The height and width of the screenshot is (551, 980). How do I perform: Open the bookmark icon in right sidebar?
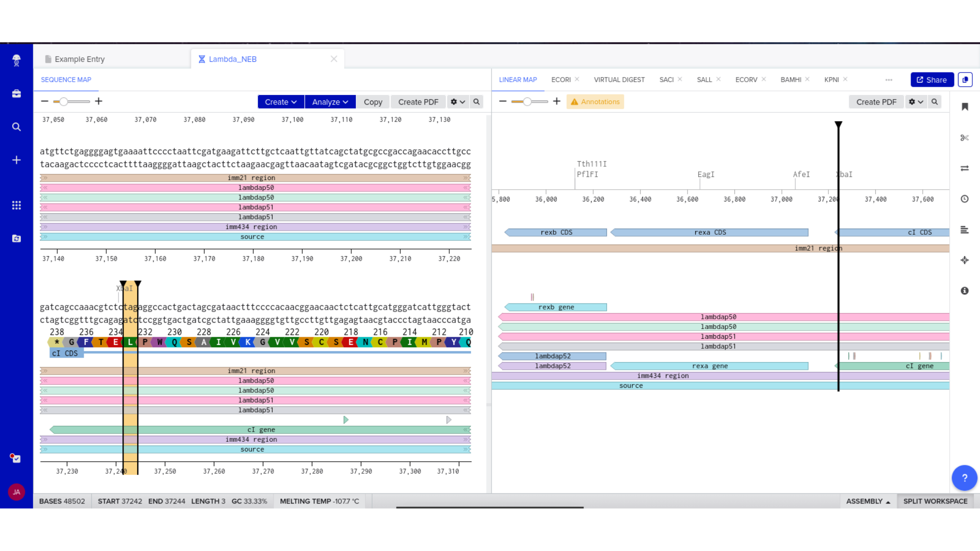tap(965, 107)
